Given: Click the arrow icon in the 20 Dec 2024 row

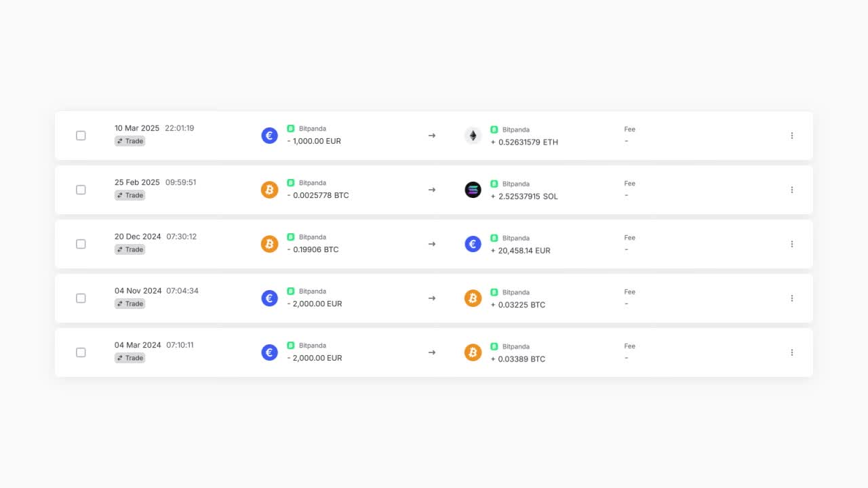Looking at the screenshot, I should (x=432, y=244).
